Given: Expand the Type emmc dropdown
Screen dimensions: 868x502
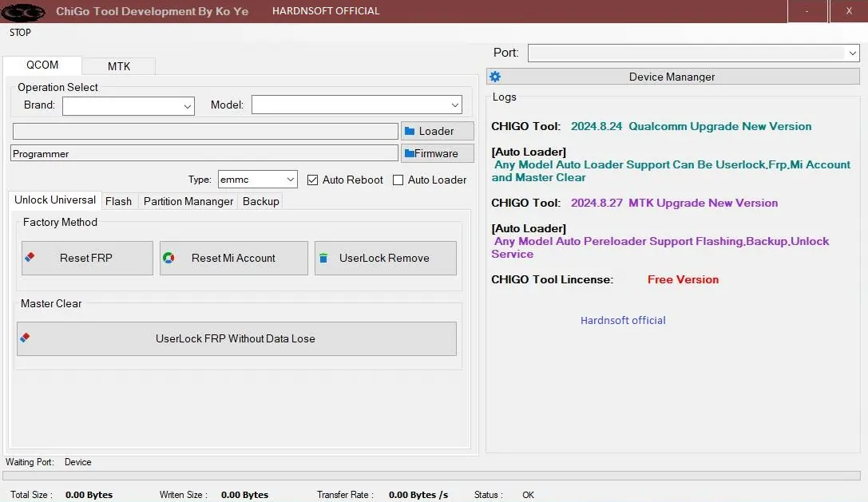Looking at the screenshot, I should pyautogui.click(x=257, y=180).
